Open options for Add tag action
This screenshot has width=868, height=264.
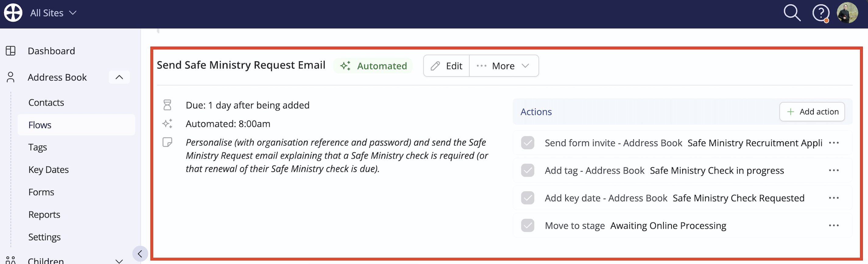click(x=834, y=171)
